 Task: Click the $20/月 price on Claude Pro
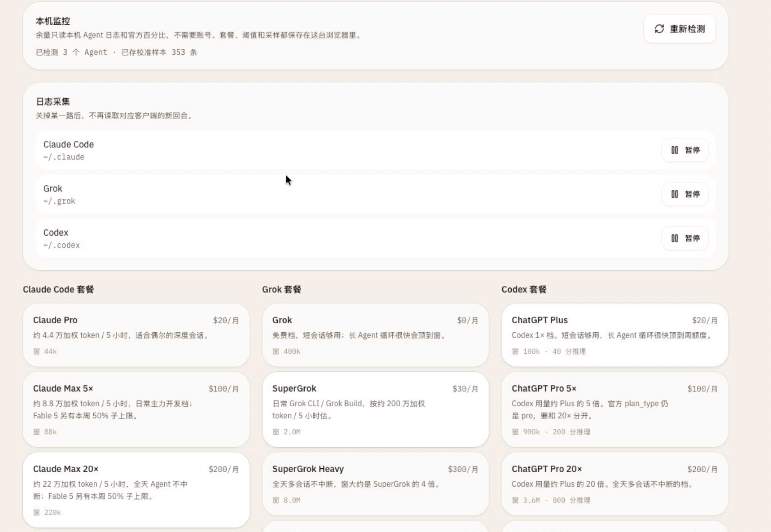click(226, 320)
